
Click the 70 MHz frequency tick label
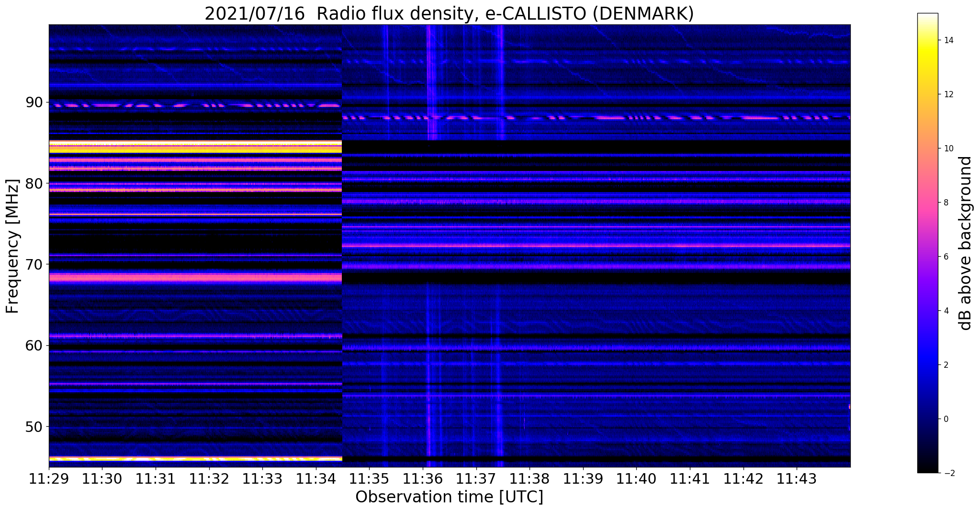34,264
